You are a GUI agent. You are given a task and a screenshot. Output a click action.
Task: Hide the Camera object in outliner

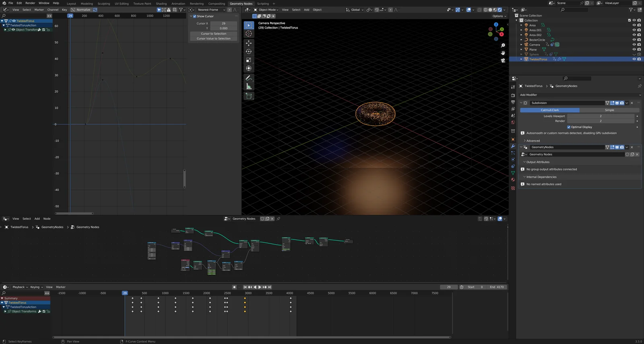(634, 45)
